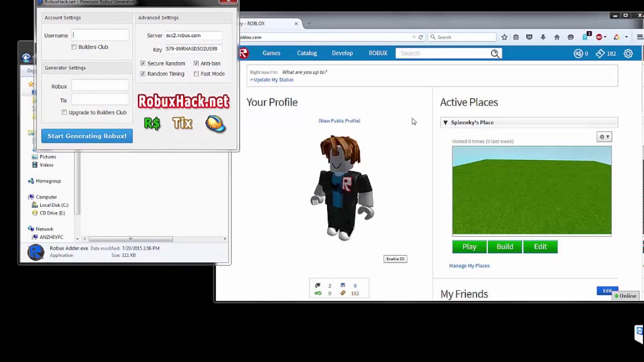The image size is (644, 362).
Task: Click the Tix icon in RobuxHack window
Action: (182, 123)
